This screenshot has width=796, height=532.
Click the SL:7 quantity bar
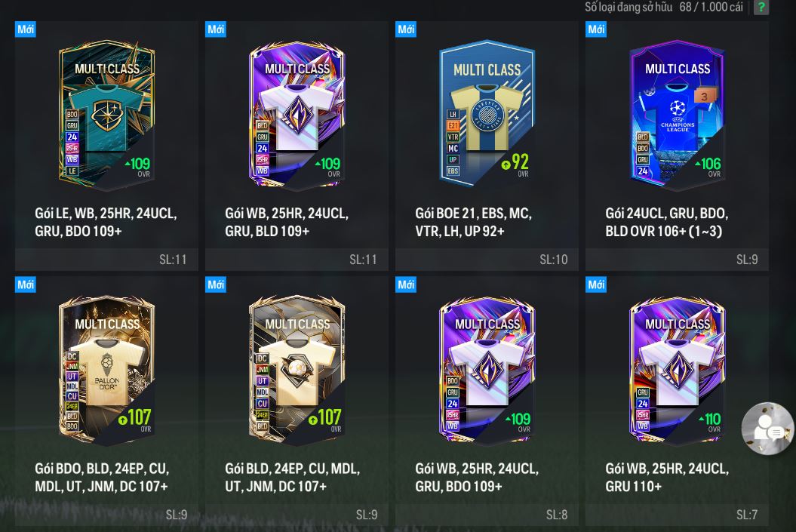click(x=678, y=515)
